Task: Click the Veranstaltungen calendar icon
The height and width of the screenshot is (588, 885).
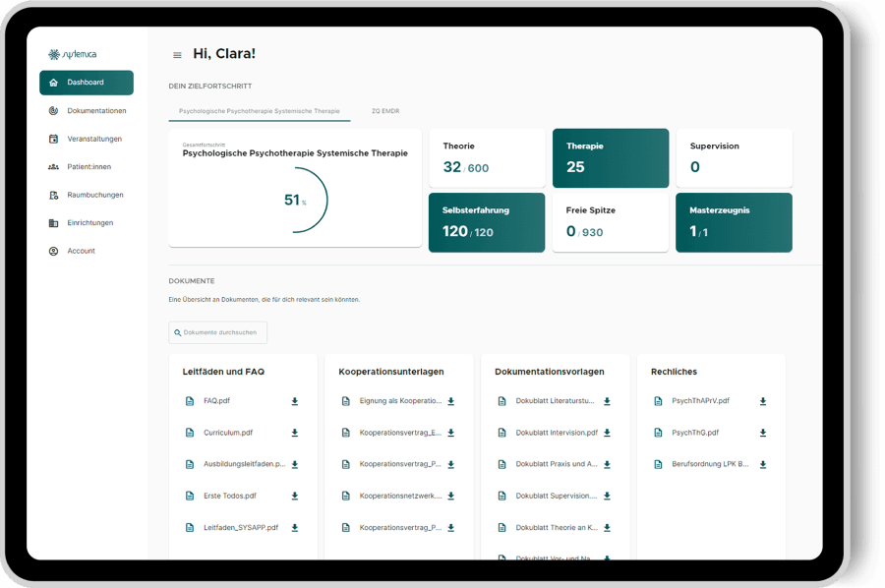Action: click(54, 139)
